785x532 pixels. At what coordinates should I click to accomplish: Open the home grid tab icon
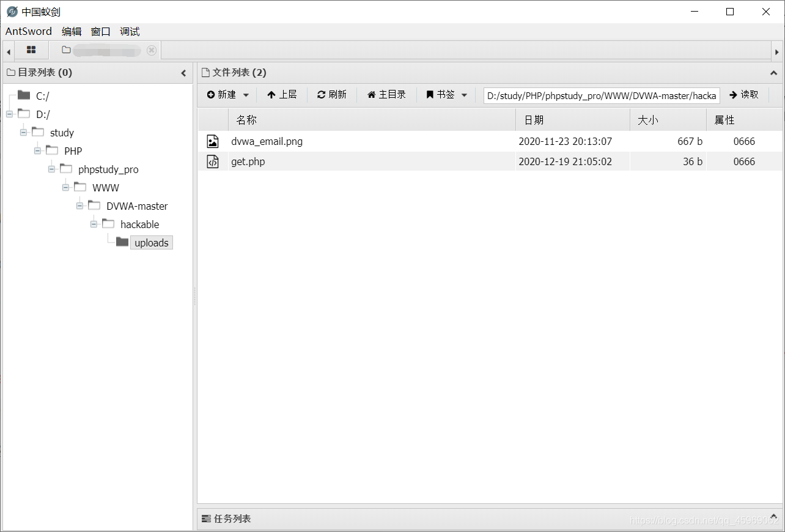click(x=31, y=50)
